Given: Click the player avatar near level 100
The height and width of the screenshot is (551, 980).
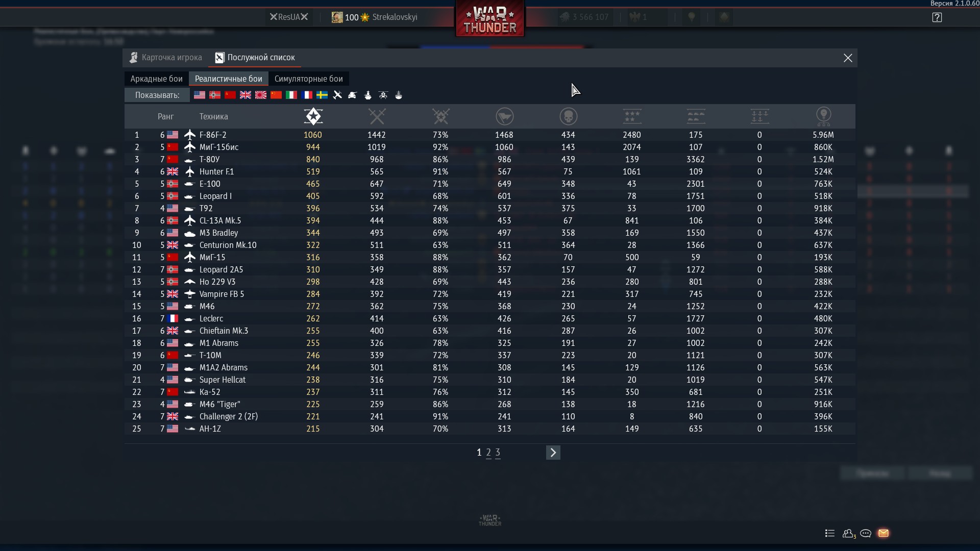Looking at the screenshot, I should coord(337,17).
